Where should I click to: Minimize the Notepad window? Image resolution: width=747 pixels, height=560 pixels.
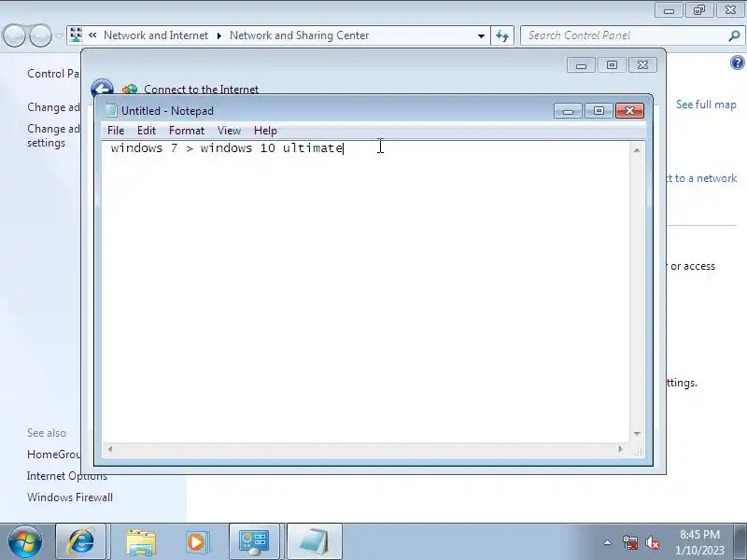568,111
